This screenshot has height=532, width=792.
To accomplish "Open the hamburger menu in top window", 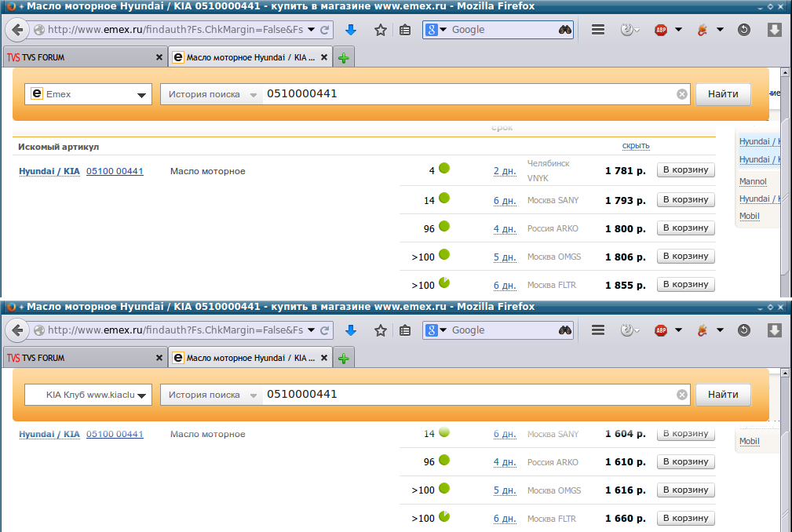I will click(x=598, y=30).
